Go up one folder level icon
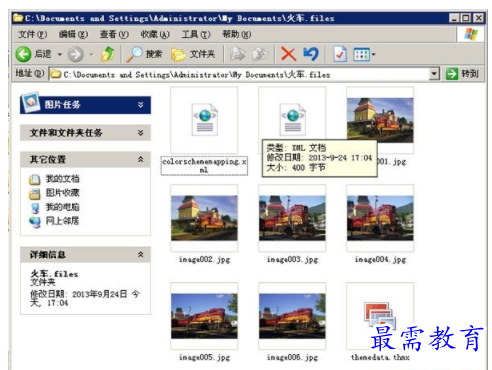Image resolution: width=492 pixels, height=370 pixels. point(108,54)
